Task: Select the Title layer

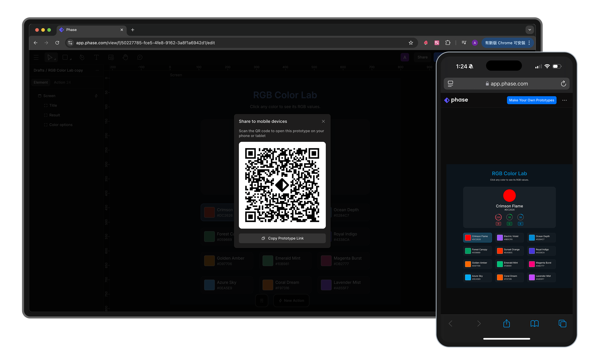Action: pos(53,105)
